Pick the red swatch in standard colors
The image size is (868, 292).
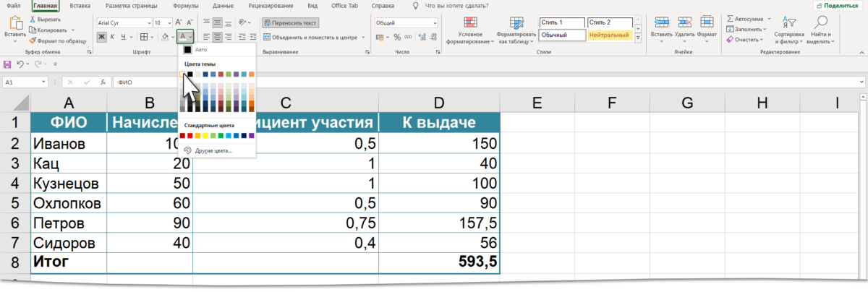click(190, 135)
